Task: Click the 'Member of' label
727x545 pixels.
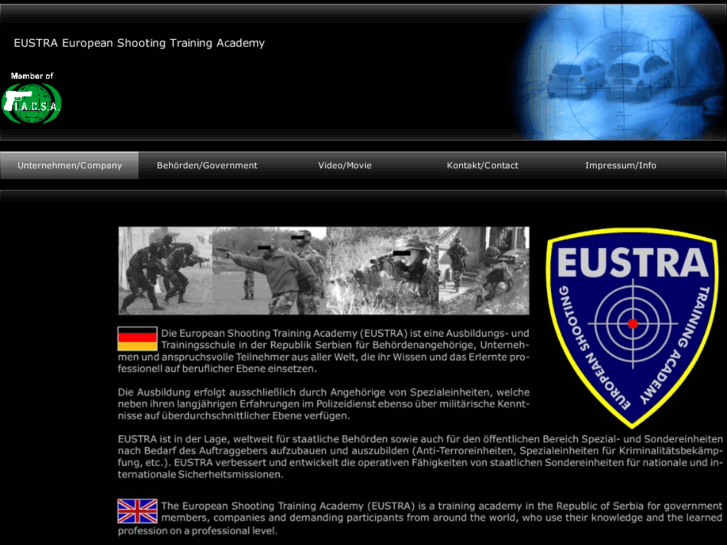Action: (32, 76)
